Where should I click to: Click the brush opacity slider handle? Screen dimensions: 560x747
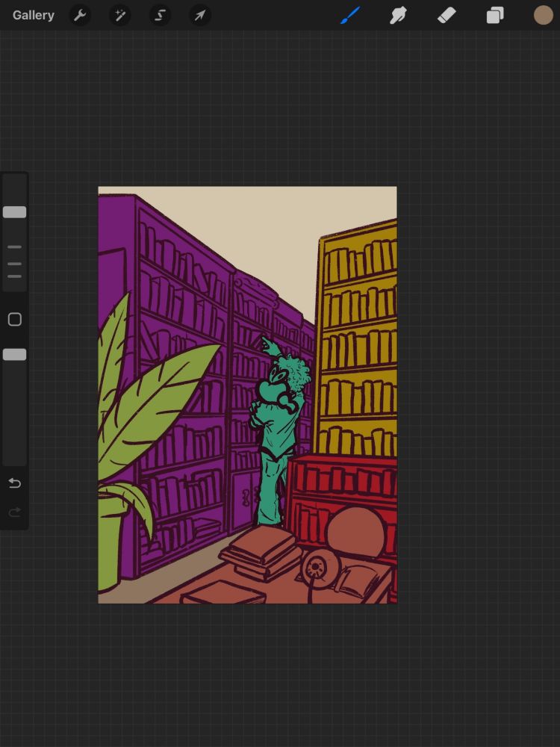pyautogui.click(x=15, y=354)
